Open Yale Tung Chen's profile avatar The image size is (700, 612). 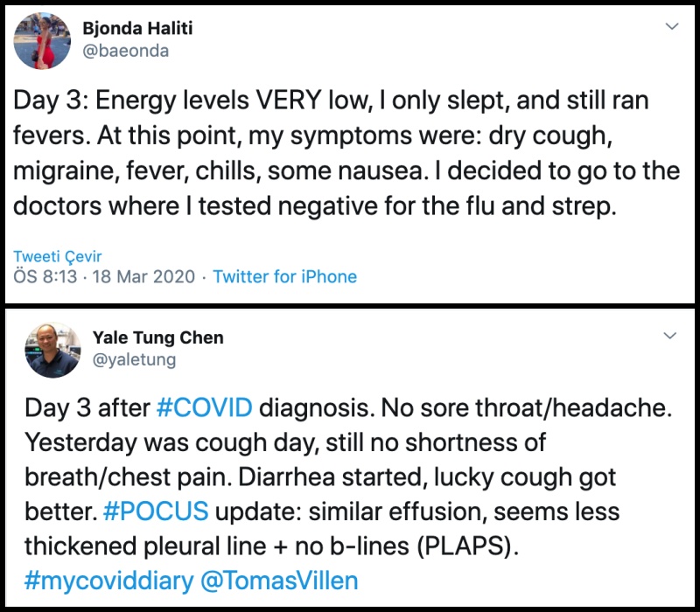click(x=52, y=351)
